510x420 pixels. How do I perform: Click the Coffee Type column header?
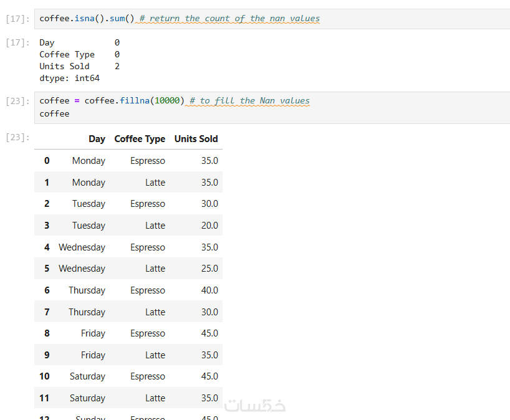tap(140, 139)
